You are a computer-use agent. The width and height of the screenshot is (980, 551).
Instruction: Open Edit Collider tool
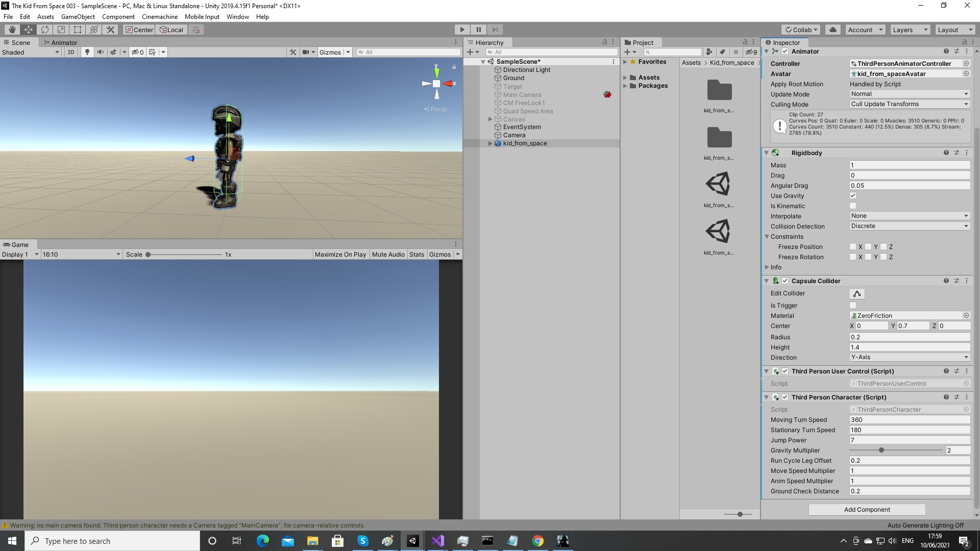pos(857,293)
